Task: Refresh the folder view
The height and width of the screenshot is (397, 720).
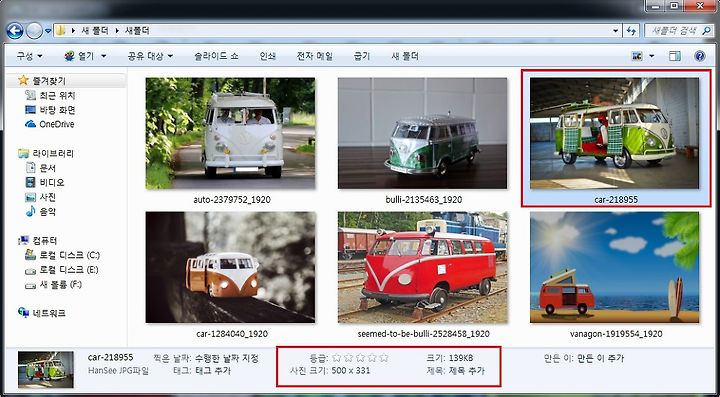Action: 630,31
